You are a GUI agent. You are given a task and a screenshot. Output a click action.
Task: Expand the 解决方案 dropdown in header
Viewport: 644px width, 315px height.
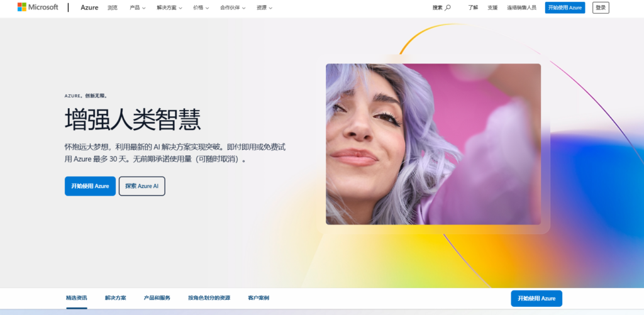170,8
